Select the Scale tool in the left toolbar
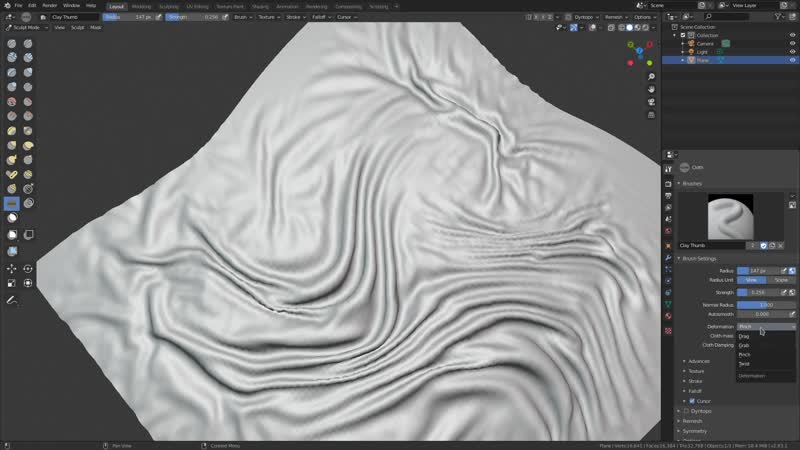This screenshot has width=800, height=450. pos(12,283)
